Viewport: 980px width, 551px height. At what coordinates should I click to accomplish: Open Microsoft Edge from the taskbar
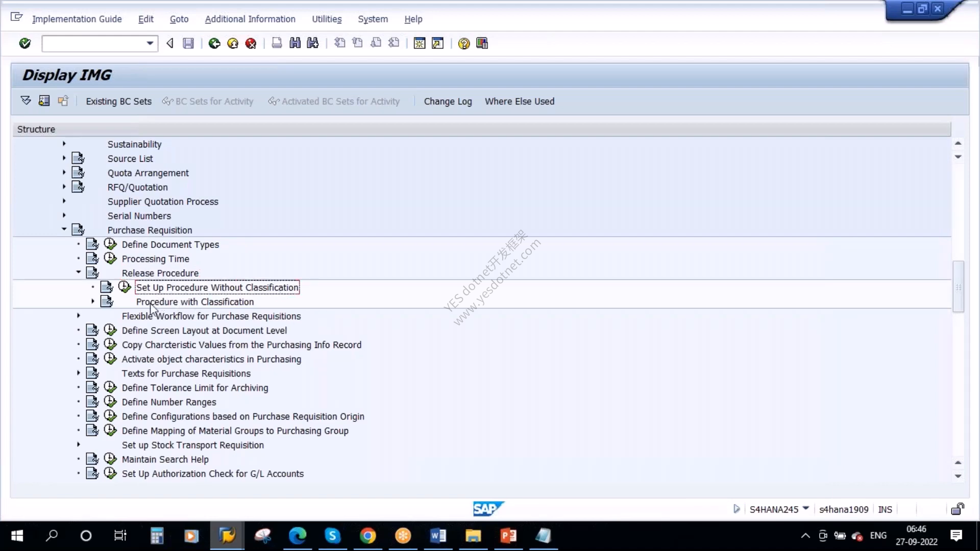[x=298, y=536]
